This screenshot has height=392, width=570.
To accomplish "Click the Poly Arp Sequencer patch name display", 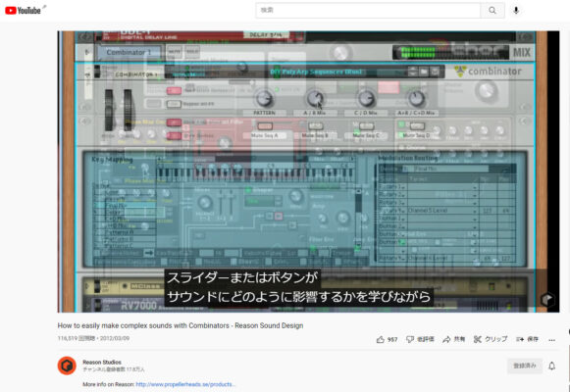I will [x=316, y=72].
